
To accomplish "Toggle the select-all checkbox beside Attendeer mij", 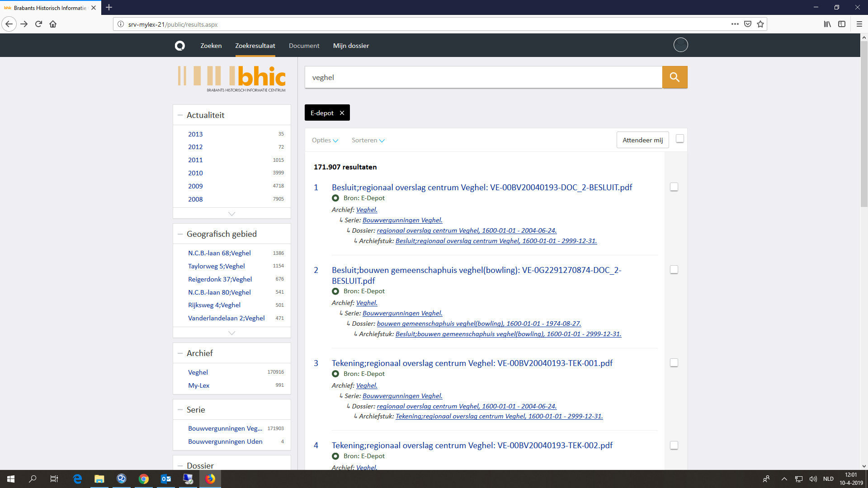I will point(679,139).
